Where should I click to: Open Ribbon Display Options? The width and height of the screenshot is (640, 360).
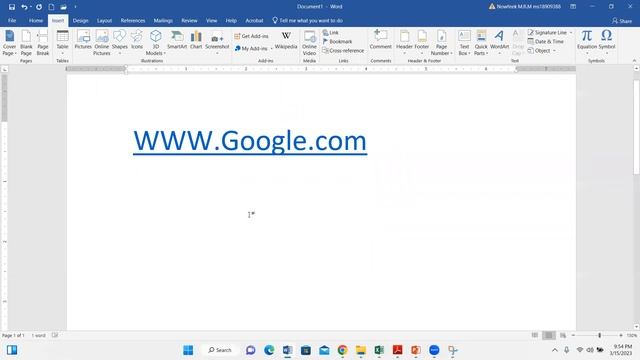573,7
